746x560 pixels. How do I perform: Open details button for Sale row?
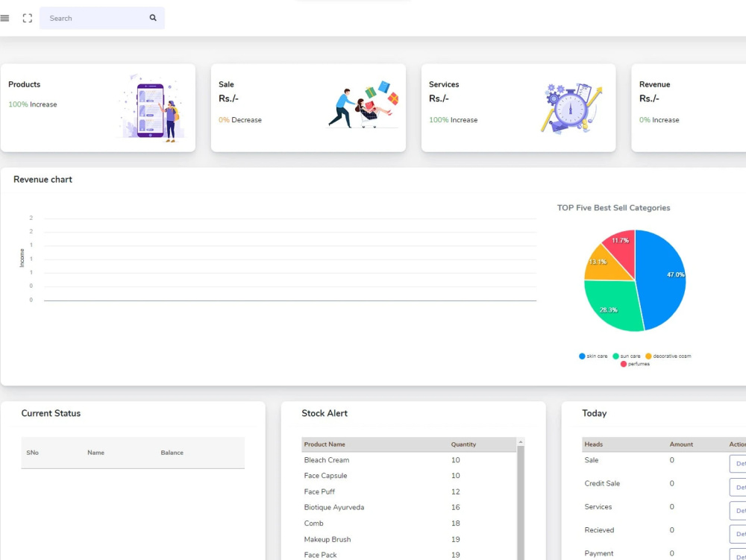738,464
